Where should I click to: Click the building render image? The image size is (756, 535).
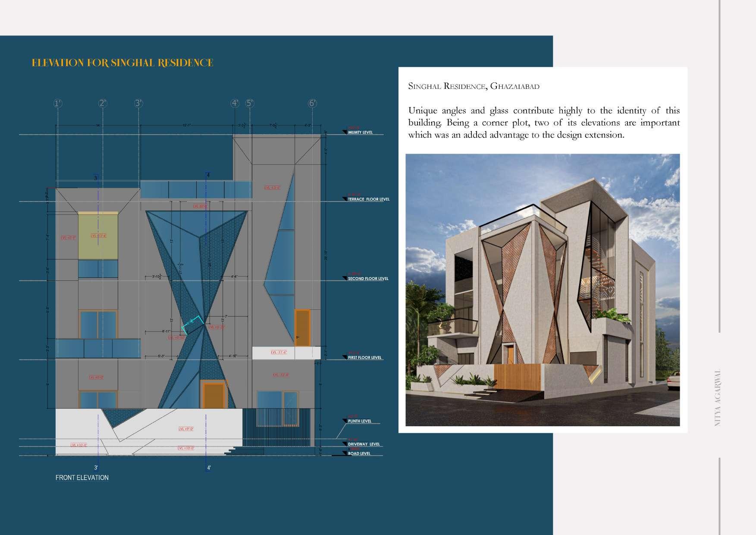(x=543, y=290)
